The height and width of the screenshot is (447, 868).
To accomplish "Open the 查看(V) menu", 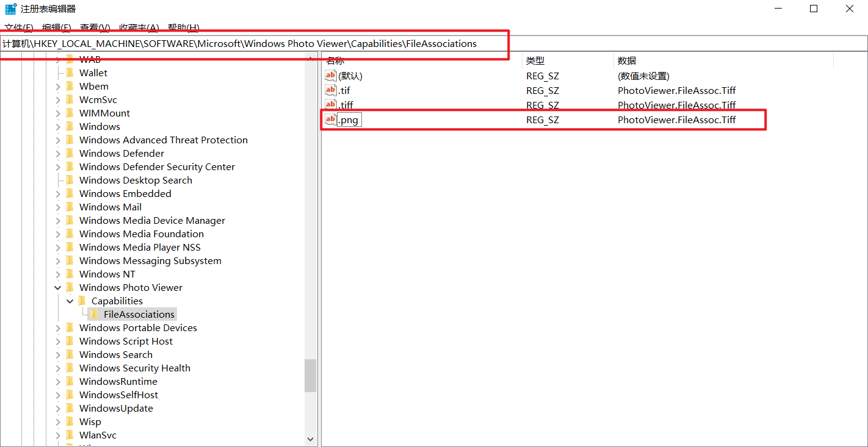I will [95, 28].
